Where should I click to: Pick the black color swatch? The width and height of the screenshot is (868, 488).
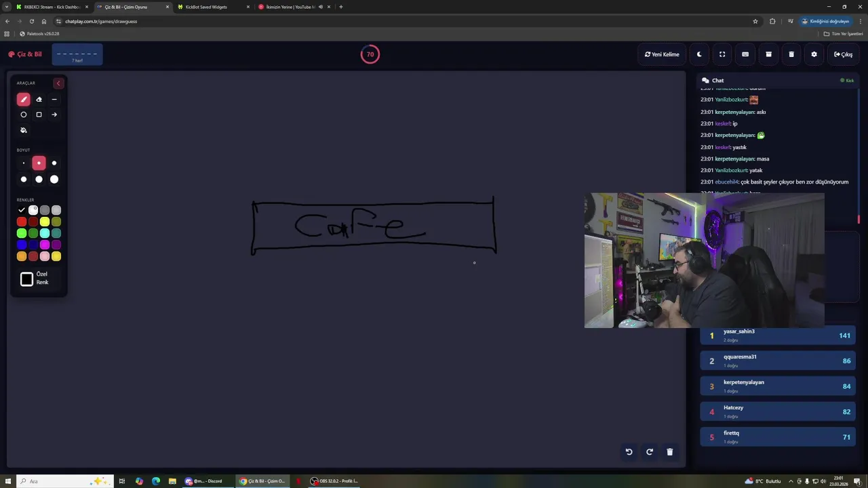click(22, 210)
